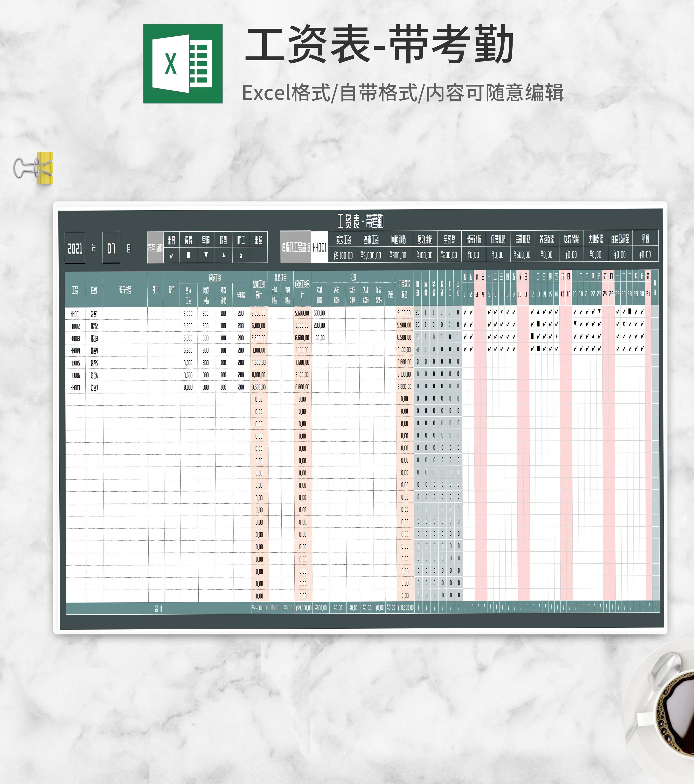Screen dimensions: 695x784
Task: Select the X symbol representing 旷工
Action: 241,256
